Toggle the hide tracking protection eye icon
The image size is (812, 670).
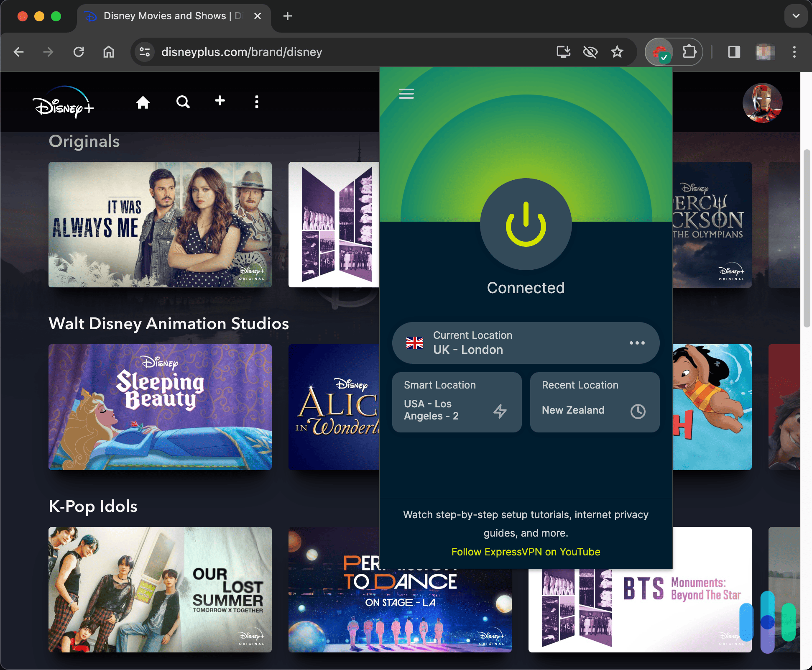pyautogui.click(x=590, y=51)
